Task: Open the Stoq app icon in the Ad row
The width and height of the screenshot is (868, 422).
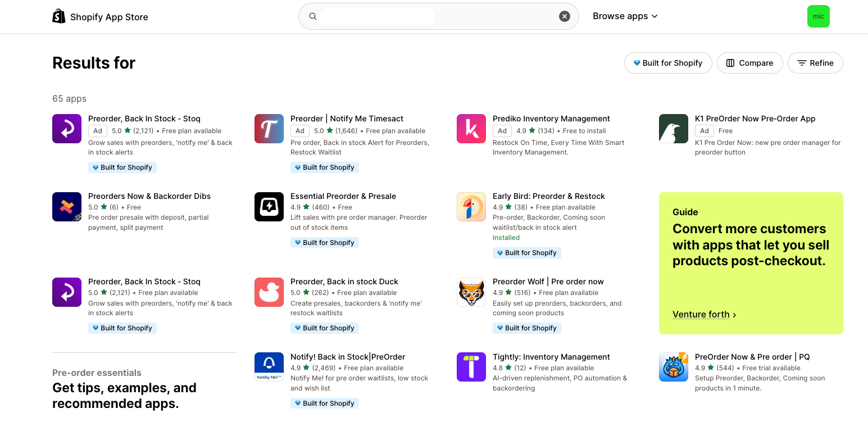Action: (67, 129)
